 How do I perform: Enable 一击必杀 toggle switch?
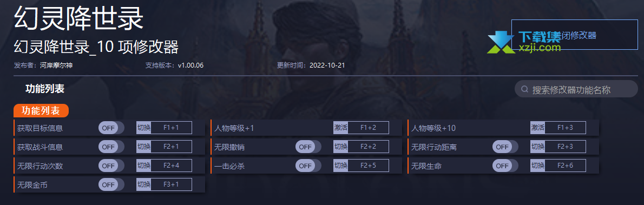click(x=308, y=166)
